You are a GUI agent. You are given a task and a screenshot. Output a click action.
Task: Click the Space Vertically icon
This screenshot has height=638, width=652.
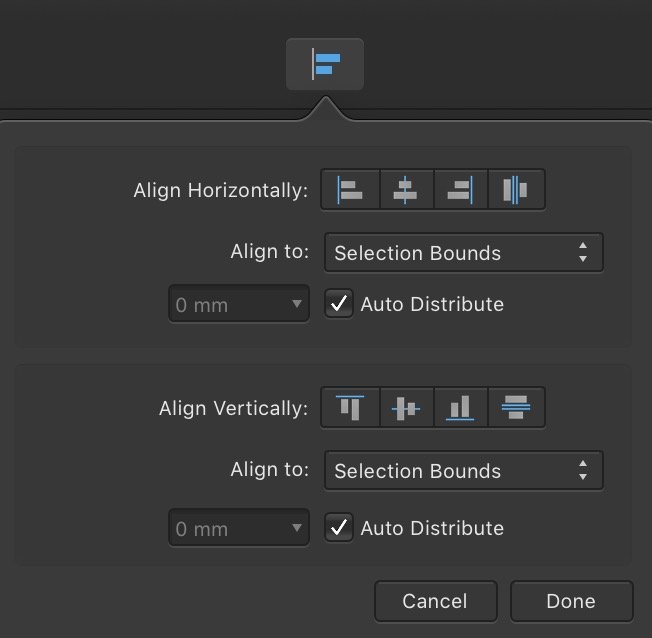[x=516, y=407]
